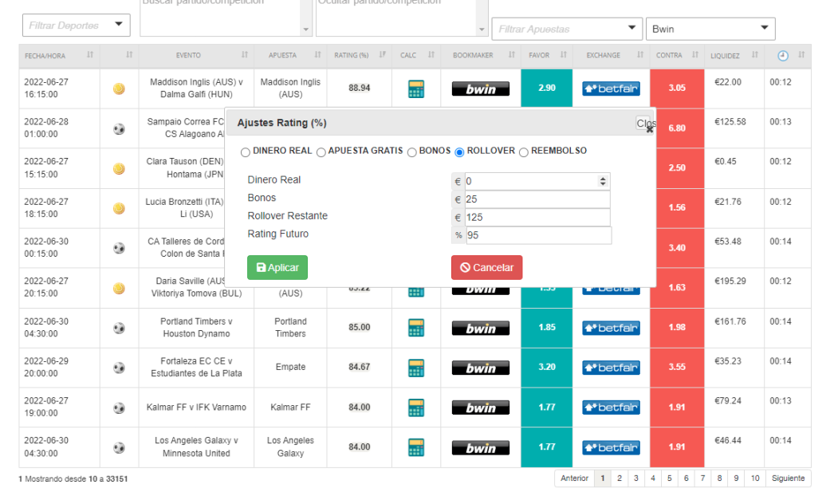
Task: Click football icon for CA Talleres match
Action: coord(119,248)
